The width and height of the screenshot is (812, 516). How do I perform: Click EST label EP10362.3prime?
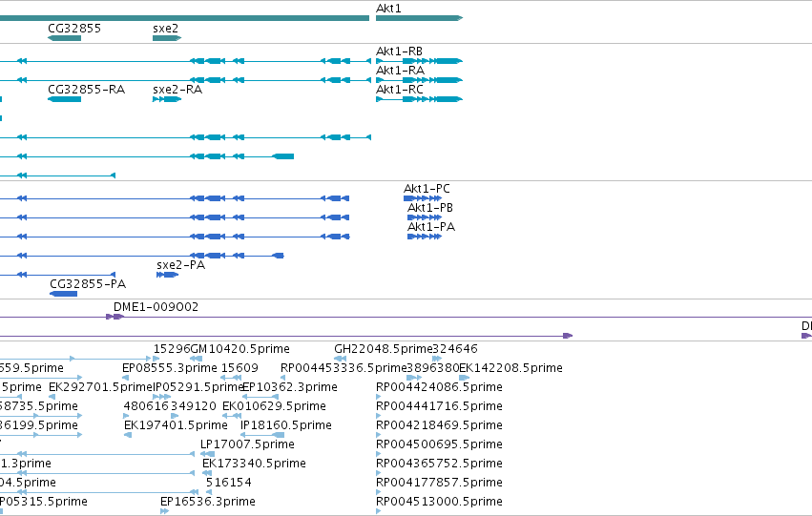tap(289, 387)
